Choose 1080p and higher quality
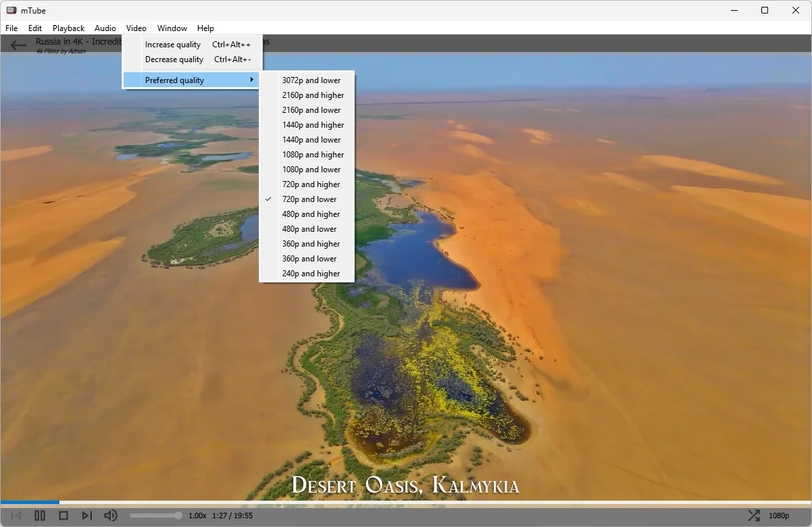The image size is (812, 527). click(313, 155)
